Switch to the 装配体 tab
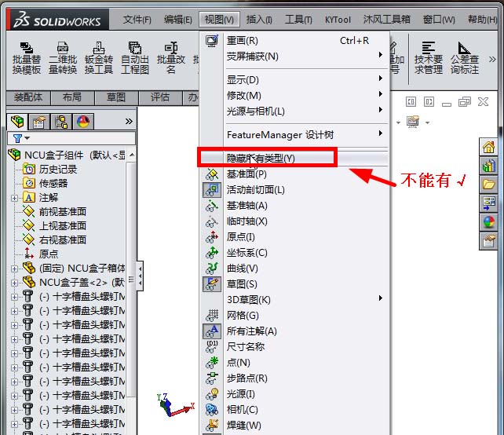This screenshot has height=435, width=504. click(28, 97)
